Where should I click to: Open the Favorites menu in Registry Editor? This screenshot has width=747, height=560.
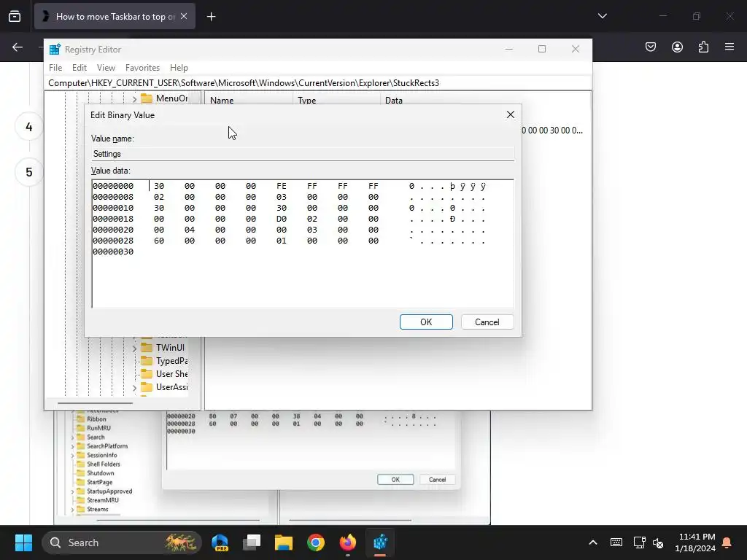point(142,68)
